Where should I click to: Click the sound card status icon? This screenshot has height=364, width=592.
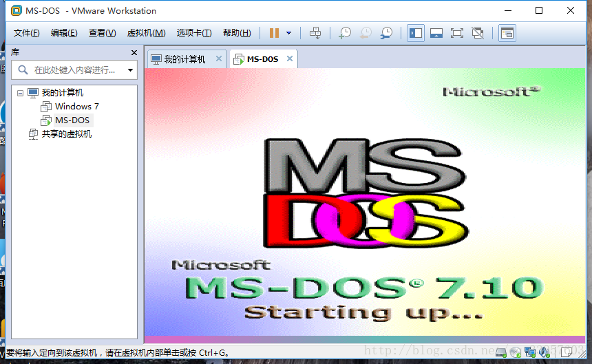click(545, 353)
